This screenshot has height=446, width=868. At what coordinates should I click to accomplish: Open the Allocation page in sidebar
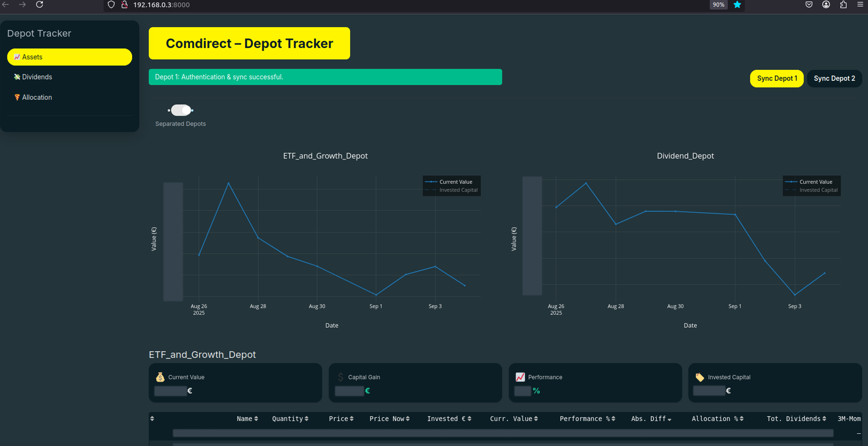click(x=69, y=98)
